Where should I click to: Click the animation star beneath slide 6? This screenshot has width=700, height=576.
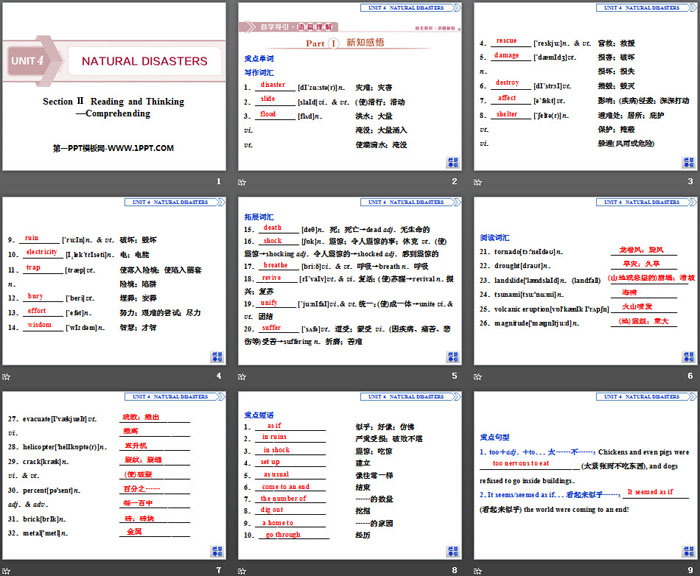click(x=478, y=376)
